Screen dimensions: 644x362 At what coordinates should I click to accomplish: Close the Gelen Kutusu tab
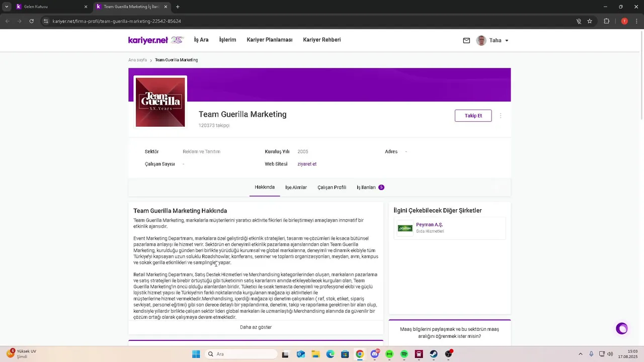86,7
